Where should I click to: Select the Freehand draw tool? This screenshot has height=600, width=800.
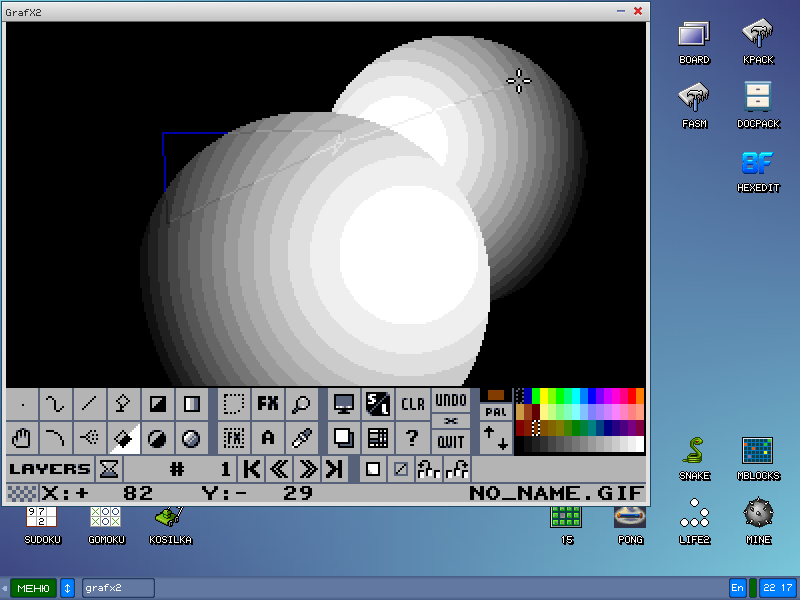[22, 404]
